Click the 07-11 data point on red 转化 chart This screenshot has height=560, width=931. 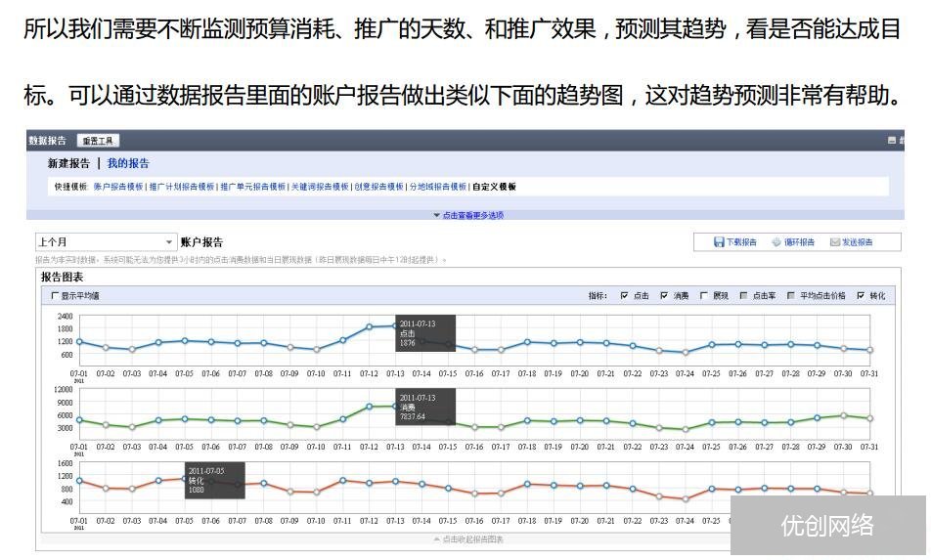tap(342, 481)
